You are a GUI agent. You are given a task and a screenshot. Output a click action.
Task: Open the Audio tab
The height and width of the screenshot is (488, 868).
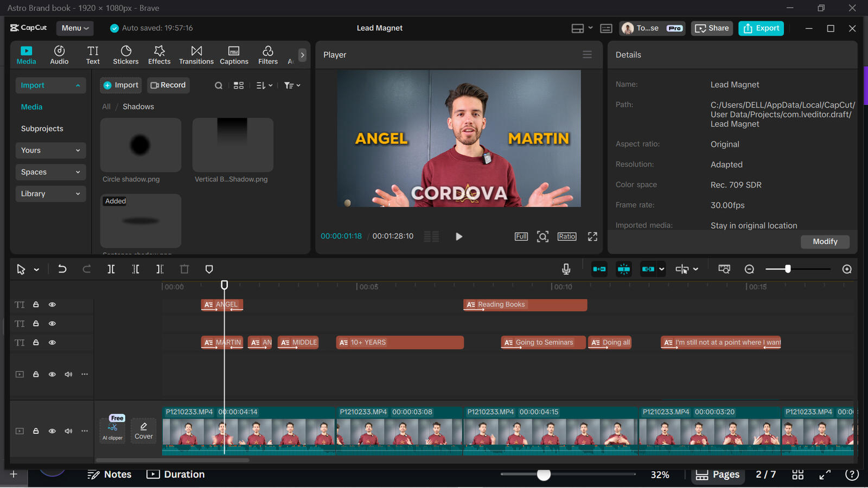[x=59, y=55]
